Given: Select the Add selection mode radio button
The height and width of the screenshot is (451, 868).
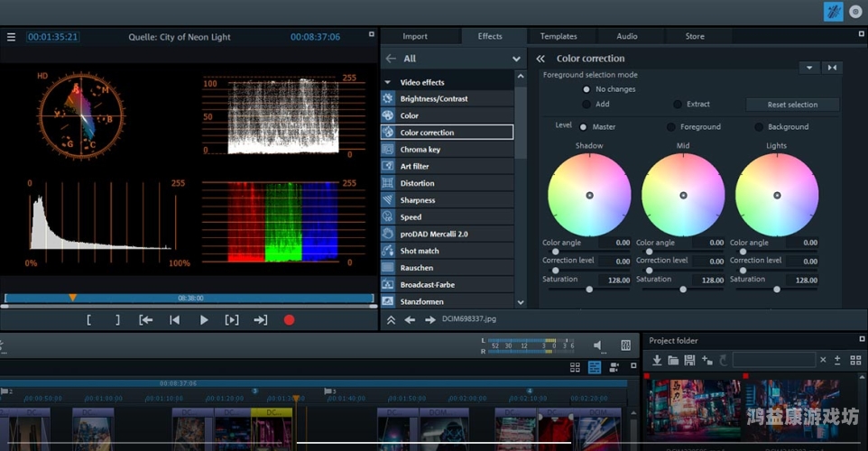Looking at the screenshot, I should pyautogui.click(x=586, y=105).
